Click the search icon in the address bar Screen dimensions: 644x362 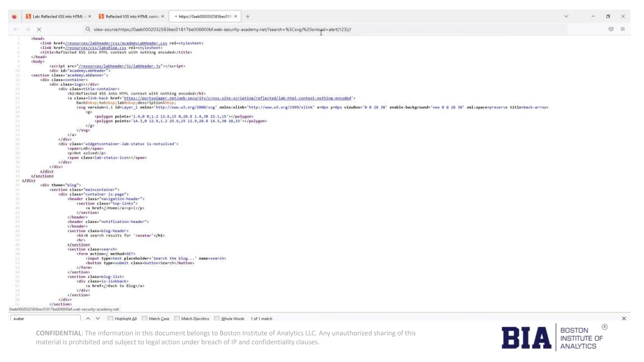coord(88,29)
